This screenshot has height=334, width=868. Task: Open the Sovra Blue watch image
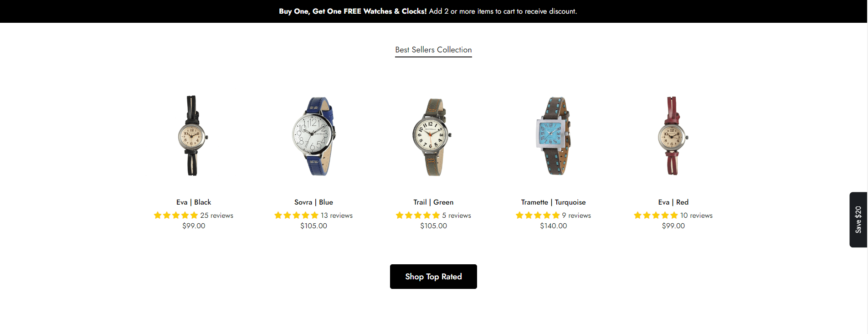click(x=313, y=136)
